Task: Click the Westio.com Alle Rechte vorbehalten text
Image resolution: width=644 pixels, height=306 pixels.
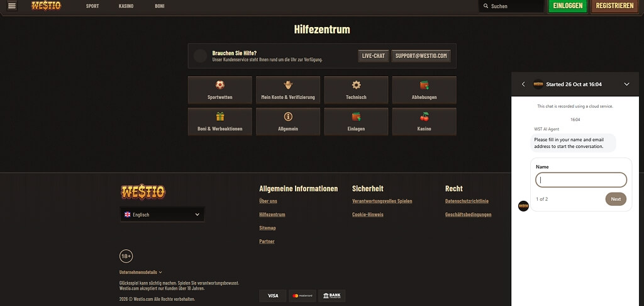Action: click(x=157, y=299)
